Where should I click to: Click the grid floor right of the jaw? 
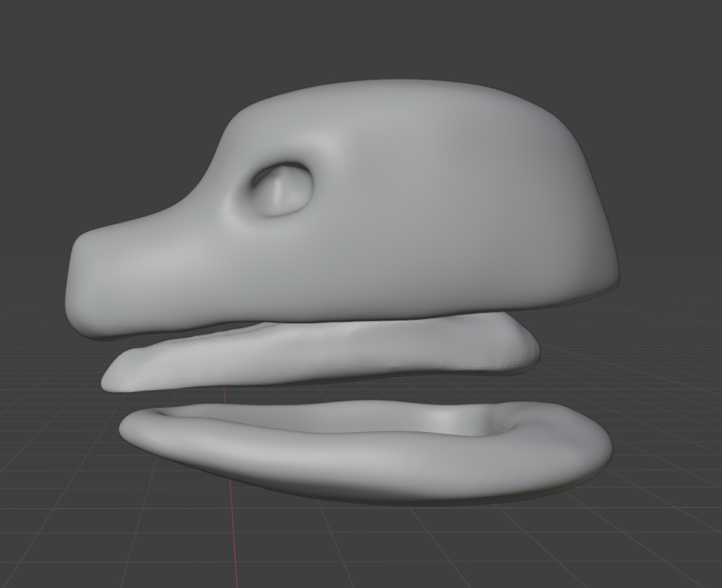[x=667, y=457]
